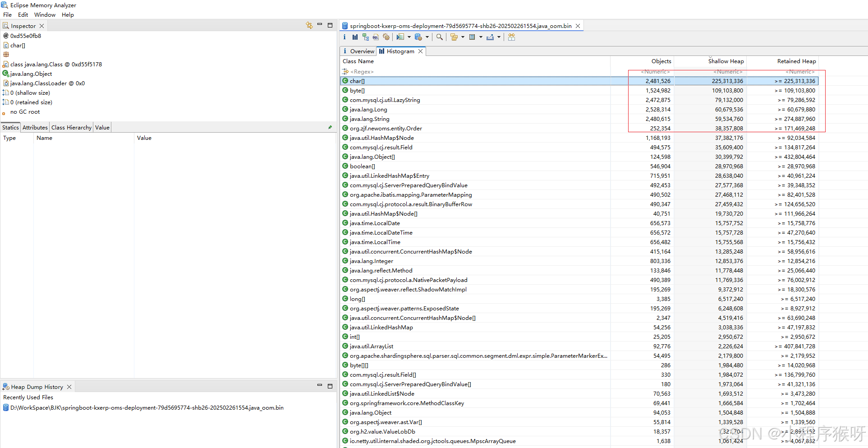Click the class icon beside char[] row
This screenshot has width=868, height=448.
tap(345, 81)
